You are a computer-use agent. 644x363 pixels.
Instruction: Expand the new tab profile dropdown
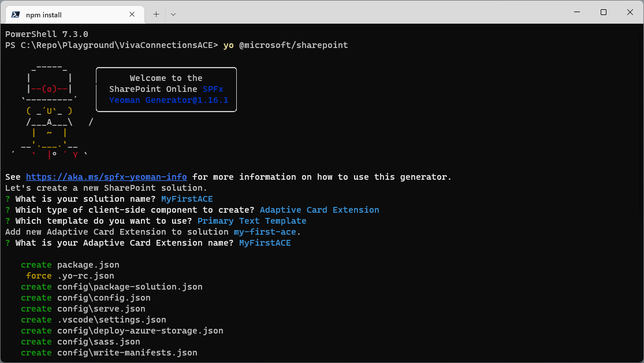pos(173,14)
